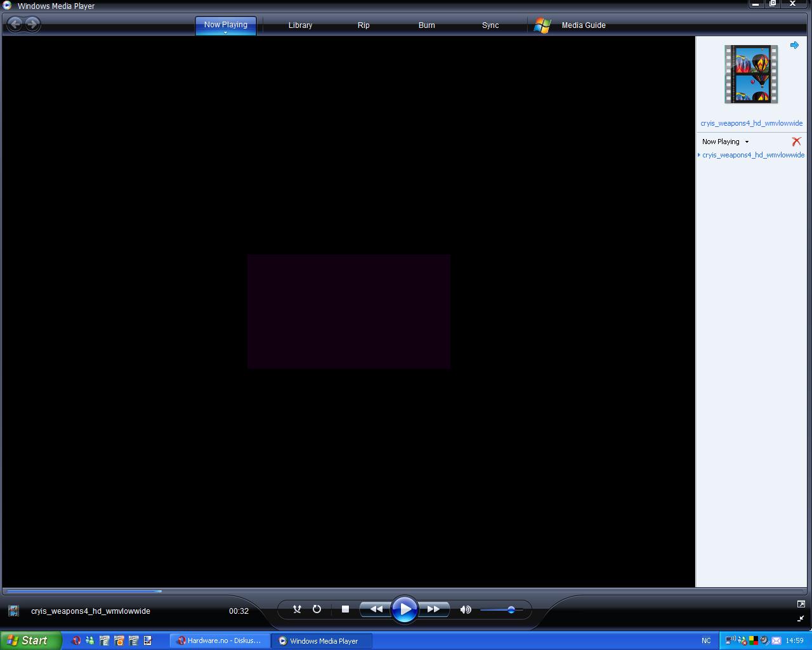Launch MSN Messenger from Quick Launch
This screenshot has height=650, width=812.
click(x=90, y=640)
